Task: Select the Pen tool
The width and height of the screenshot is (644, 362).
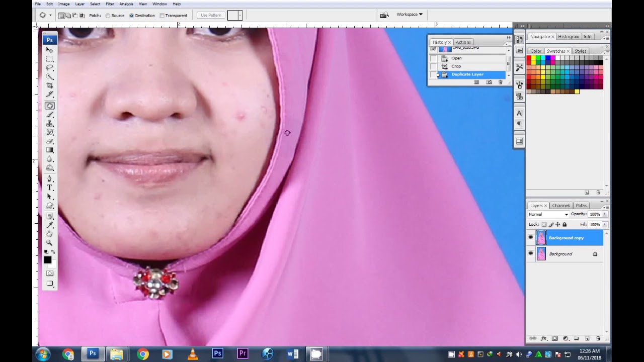Action: pyautogui.click(x=49, y=179)
